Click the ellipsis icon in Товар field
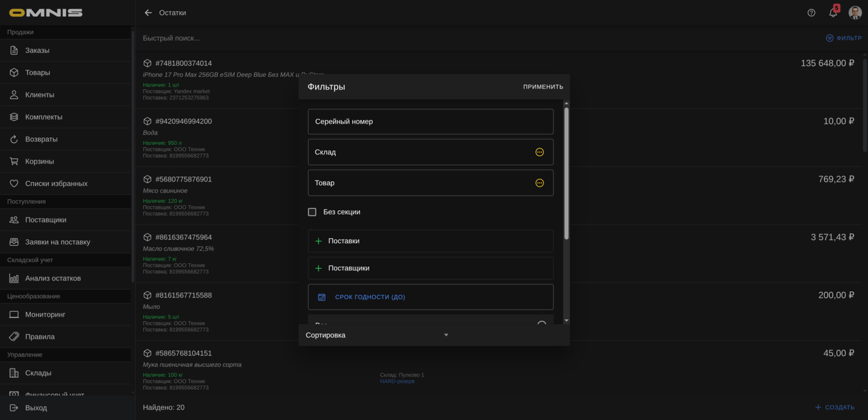 (x=539, y=183)
